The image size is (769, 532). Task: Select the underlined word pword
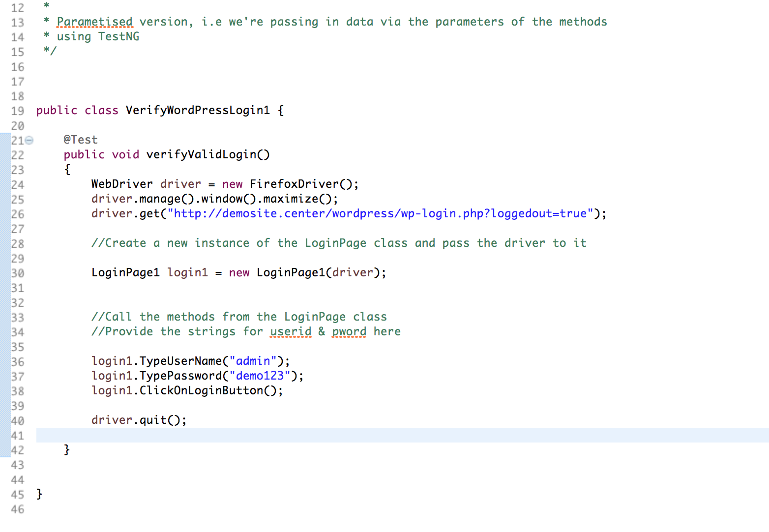click(349, 332)
